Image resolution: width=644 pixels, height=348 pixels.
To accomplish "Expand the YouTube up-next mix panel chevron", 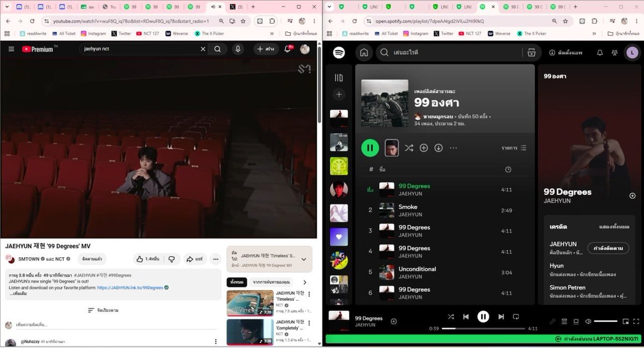I will point(304,259).
